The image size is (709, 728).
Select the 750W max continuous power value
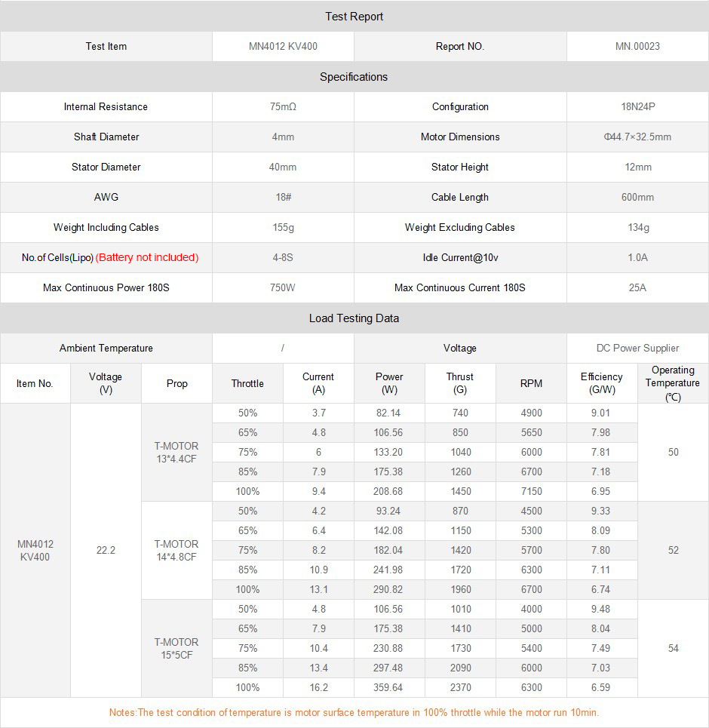point(283,288)
